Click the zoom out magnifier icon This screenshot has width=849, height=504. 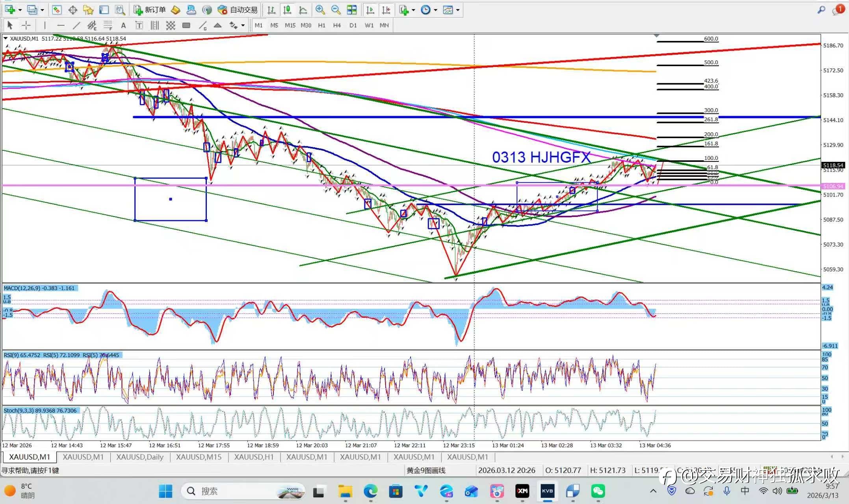[x=336, y=10]
